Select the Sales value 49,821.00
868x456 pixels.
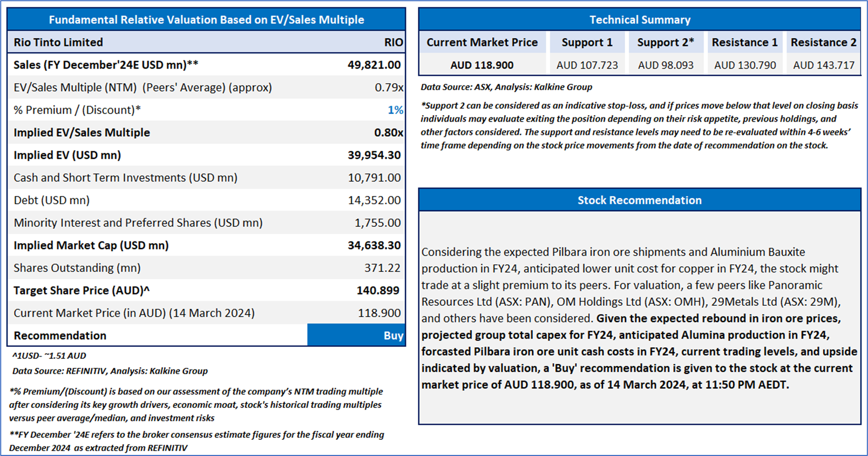(374, 65)
